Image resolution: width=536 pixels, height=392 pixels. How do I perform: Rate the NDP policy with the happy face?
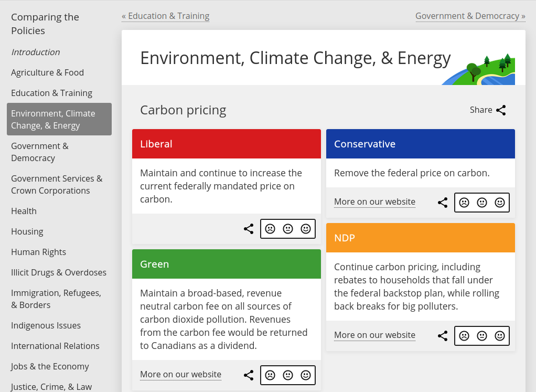click(500, 335)
